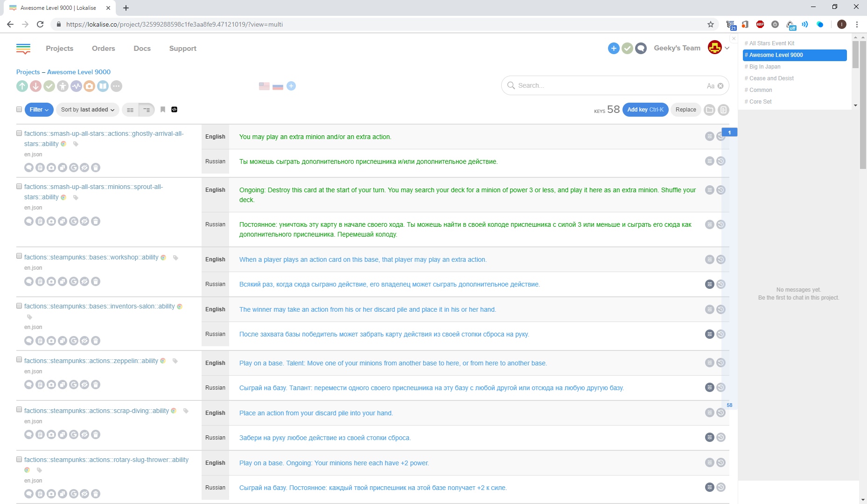The image size is (867, 504).
Task: Select Core Set chat channel
Action: click(795, 102)
